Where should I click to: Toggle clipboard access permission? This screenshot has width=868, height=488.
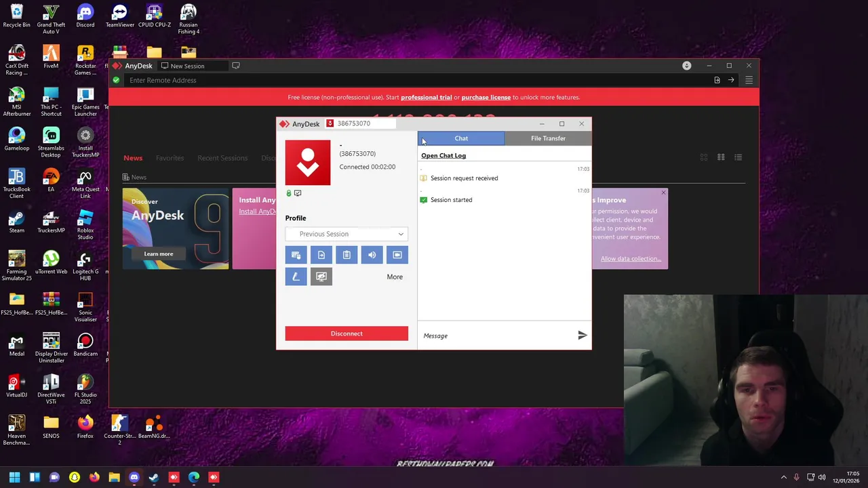click(x=347, y=255)
